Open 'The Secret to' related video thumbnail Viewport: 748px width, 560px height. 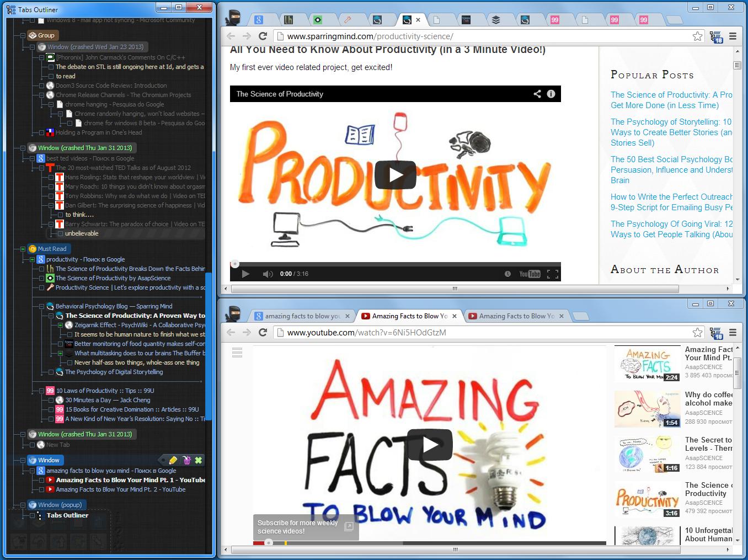click(x=647, y=454)
